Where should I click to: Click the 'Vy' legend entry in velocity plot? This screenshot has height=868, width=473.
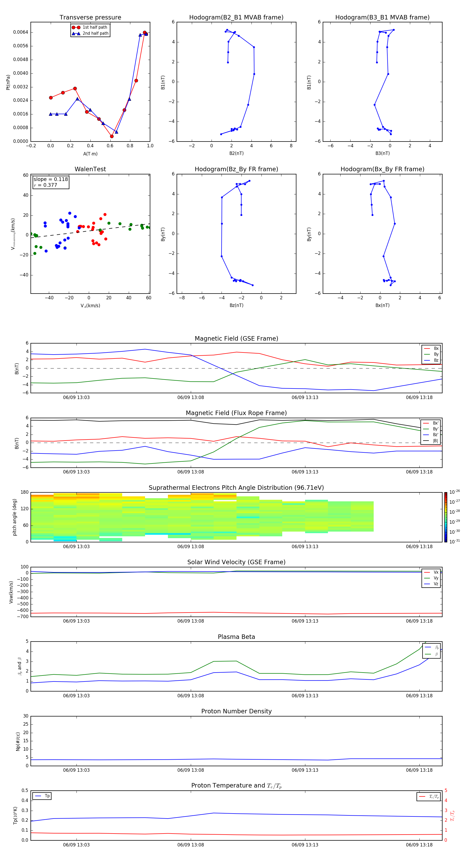431,578
